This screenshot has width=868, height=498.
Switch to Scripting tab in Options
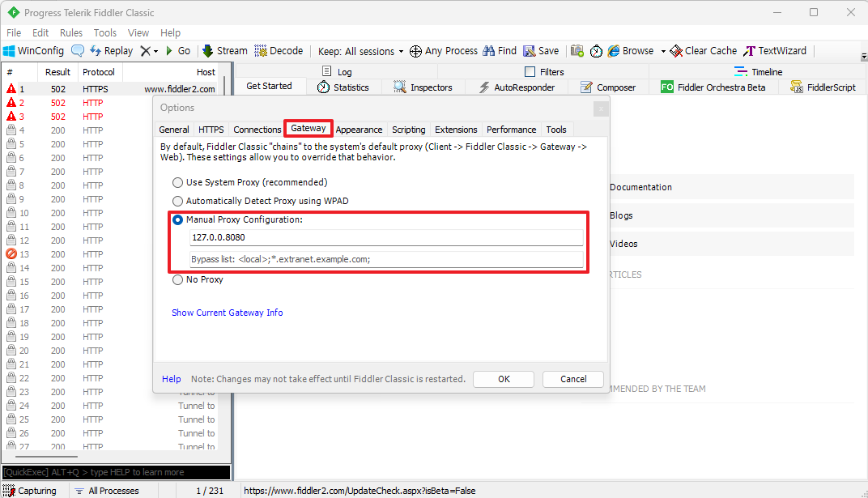point(409,130)
